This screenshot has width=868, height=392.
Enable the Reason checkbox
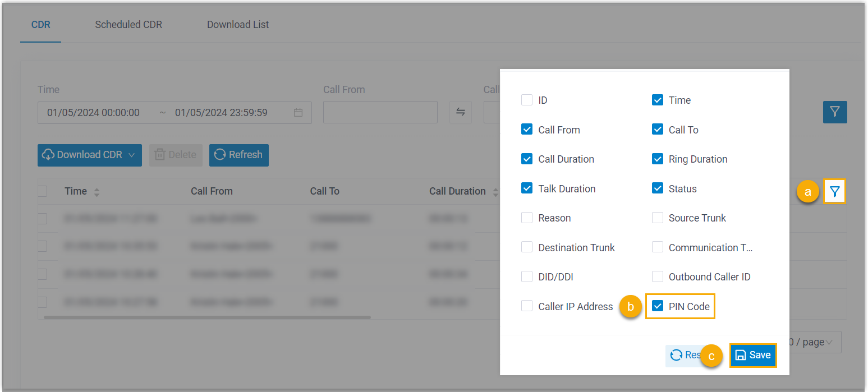click(x=526, y=218)
